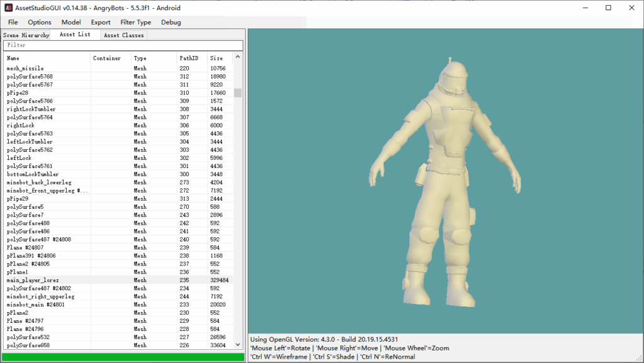Click the asset list scroll down arrow
This screenshot has width=644, height=363.
point(238,345)
